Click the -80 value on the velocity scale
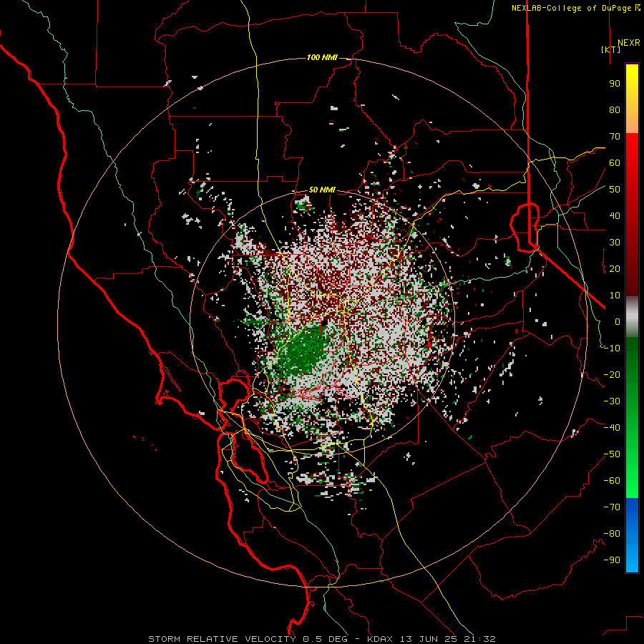This screenshot has height=644, width=644. [x=612, y=534]
